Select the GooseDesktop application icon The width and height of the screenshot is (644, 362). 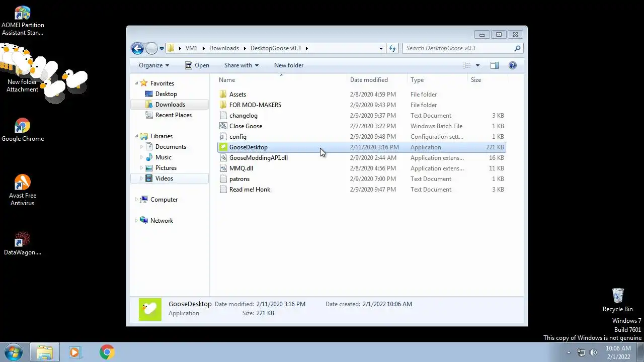pos(223,147)
